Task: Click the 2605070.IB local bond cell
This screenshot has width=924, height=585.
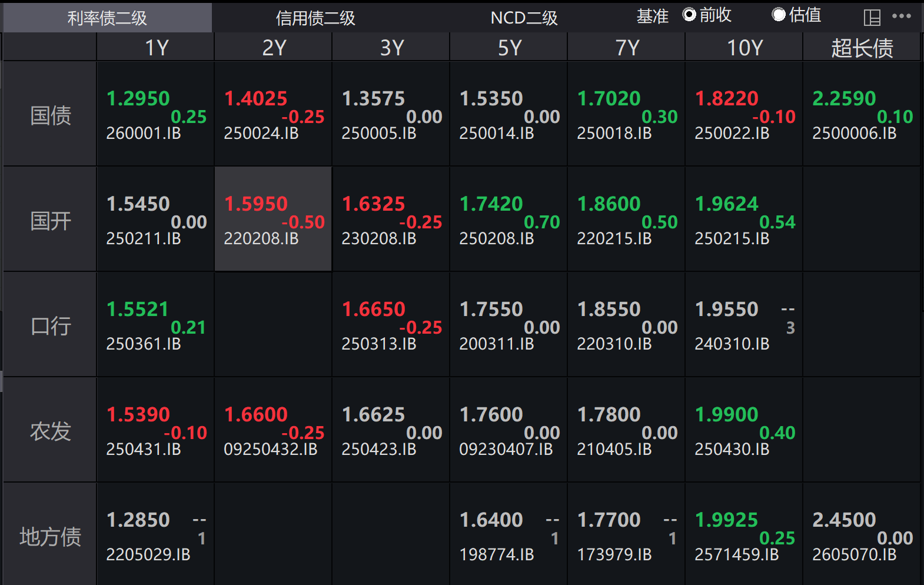Action: 862,536
